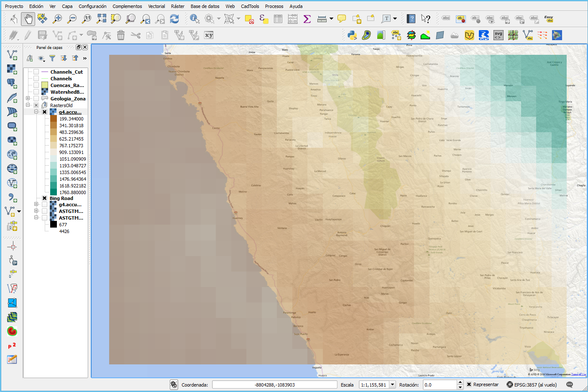
Task: Expand the Geologia_Zona layer node
Action: point(28,99)
